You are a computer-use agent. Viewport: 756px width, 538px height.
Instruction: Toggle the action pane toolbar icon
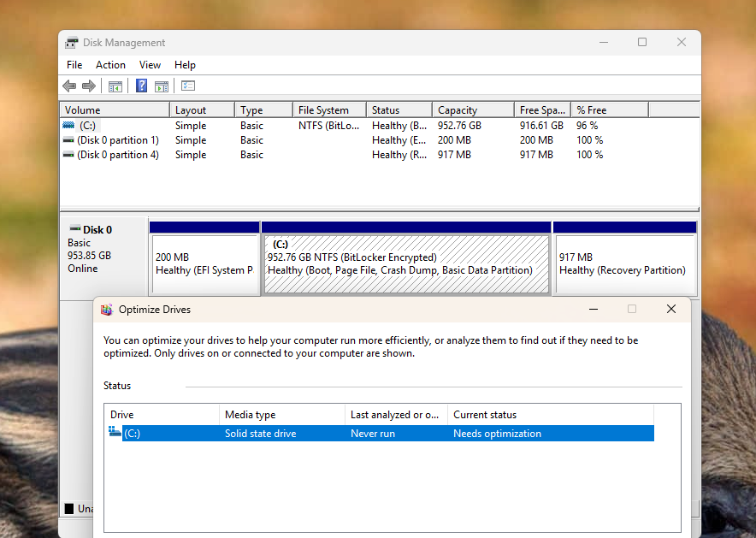point(162,86)
